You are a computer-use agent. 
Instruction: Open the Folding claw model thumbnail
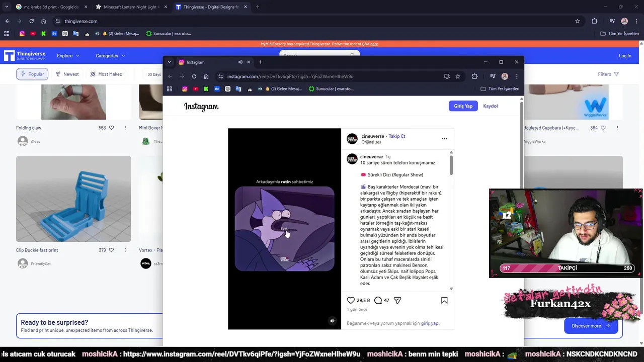[73, 102]
